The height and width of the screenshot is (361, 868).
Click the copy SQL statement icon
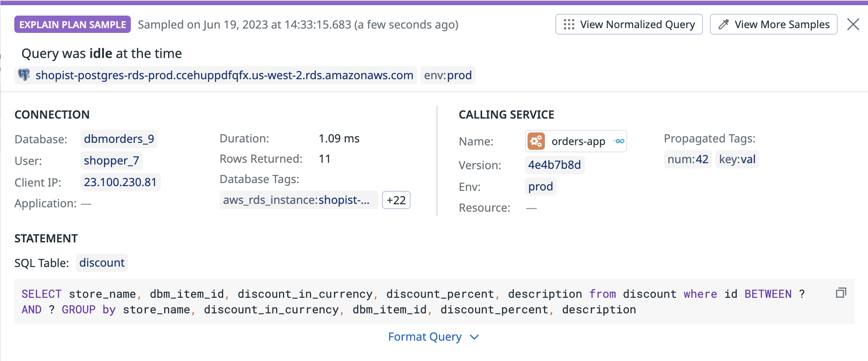pyautogui.click(x=841, y=293)
